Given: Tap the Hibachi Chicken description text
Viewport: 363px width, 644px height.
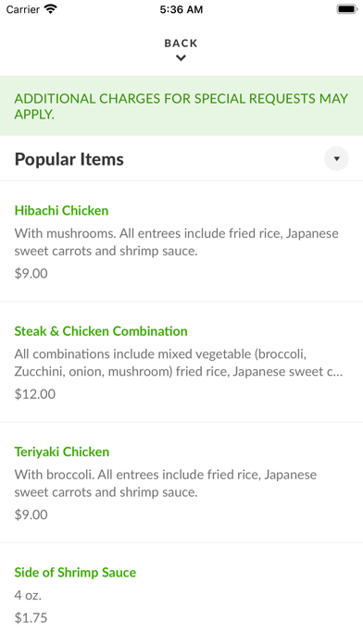Looking at the screenshot, I should 177,242.
